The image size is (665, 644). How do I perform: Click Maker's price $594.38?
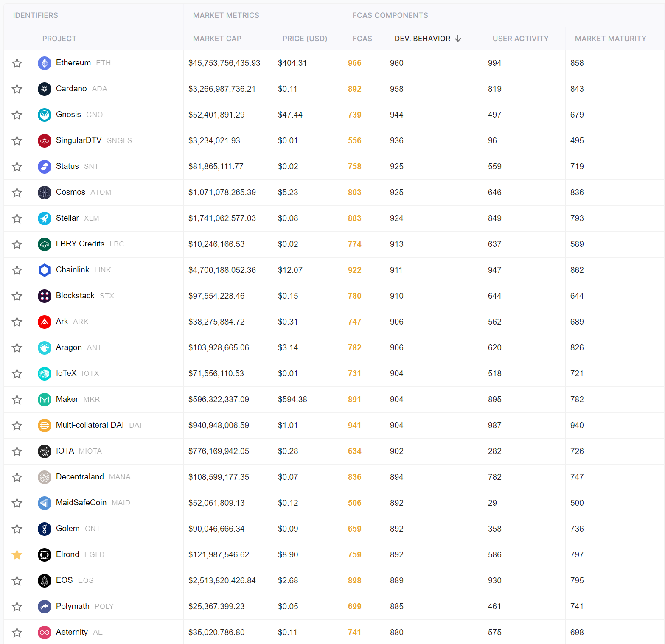(x=292, y=400)
